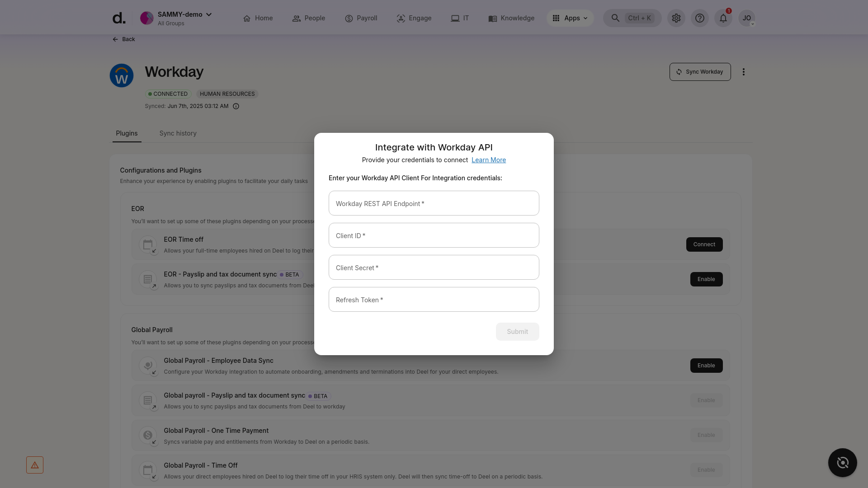Focus the Client ID field
Viewport: 868px width, 488px height.
(434, 235)
